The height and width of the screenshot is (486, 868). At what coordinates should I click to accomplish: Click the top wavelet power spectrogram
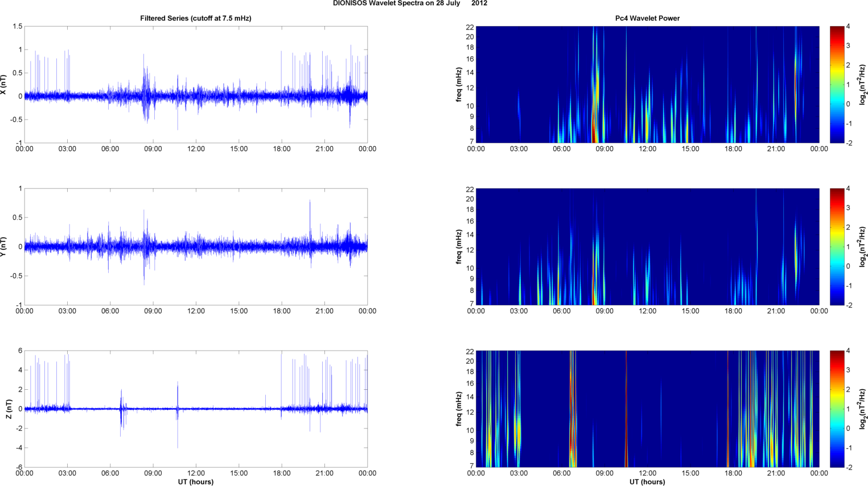click(647, 84)
